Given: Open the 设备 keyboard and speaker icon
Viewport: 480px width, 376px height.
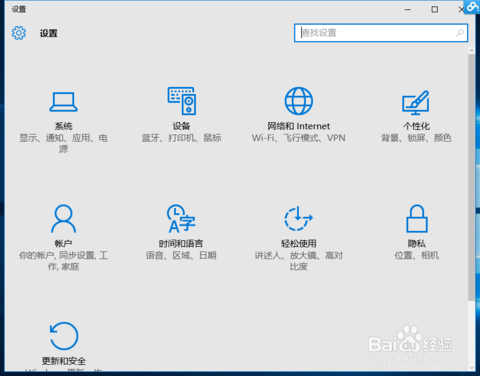Looking at the screenshot, I should pyautogui.click(x=182, y=101).
